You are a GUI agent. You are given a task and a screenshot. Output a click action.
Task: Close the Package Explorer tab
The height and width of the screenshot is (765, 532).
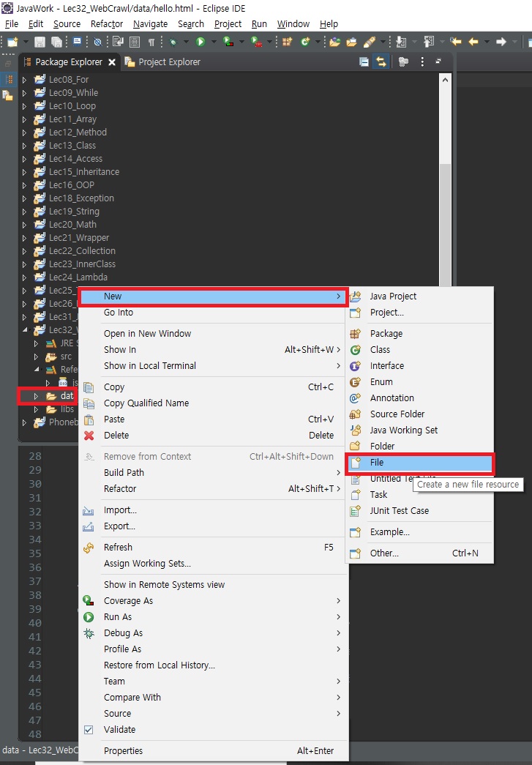(x=112, y=62)
